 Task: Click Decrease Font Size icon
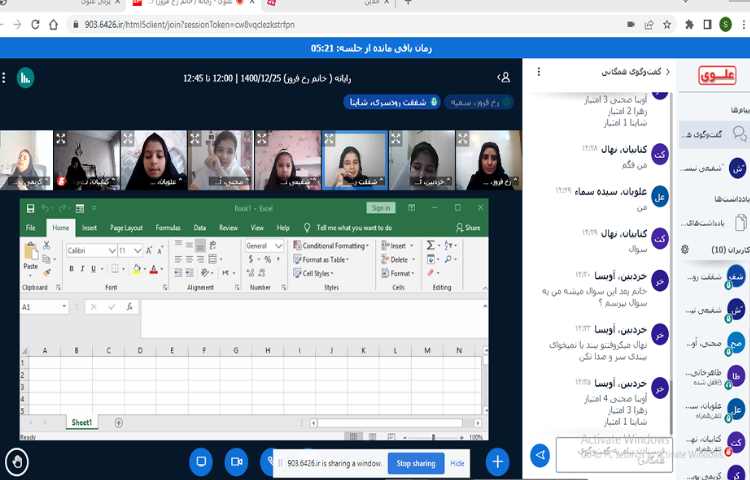160,250
